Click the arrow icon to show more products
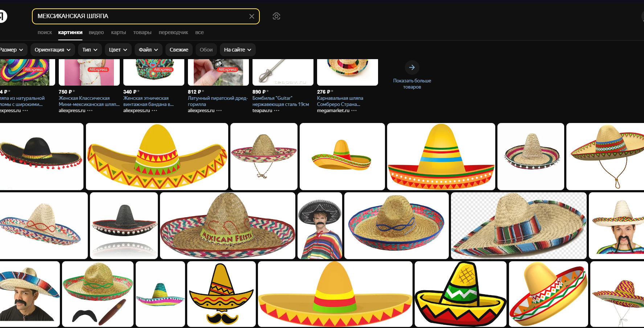 [412, 67]
